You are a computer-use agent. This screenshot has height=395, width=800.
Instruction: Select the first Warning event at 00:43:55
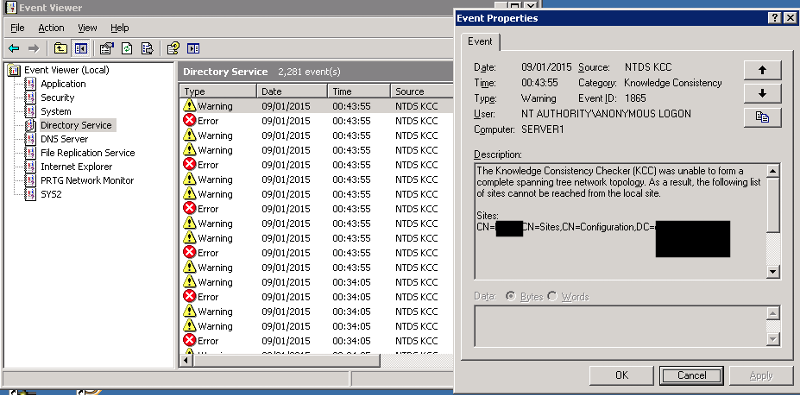(316, 106)
